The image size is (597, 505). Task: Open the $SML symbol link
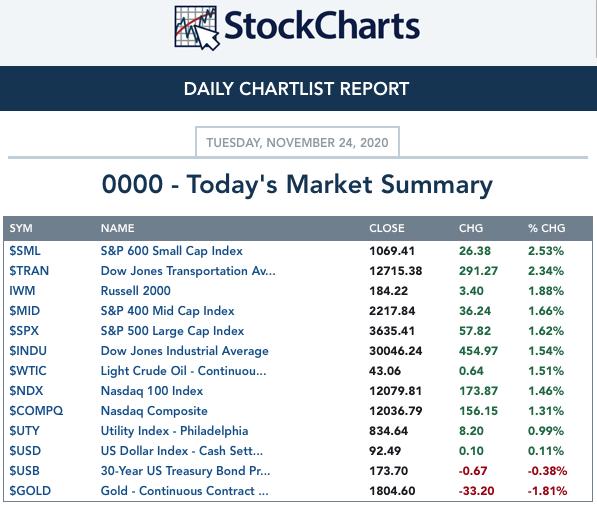click(25, 251)
